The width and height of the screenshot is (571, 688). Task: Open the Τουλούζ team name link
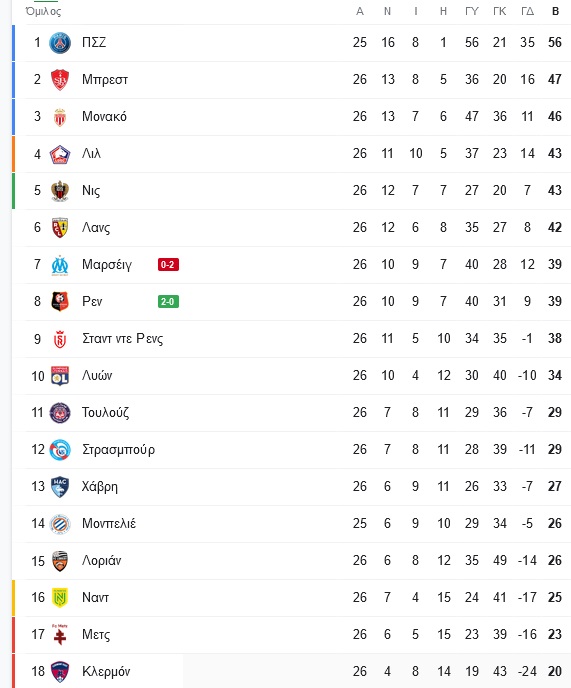point(105,412)
